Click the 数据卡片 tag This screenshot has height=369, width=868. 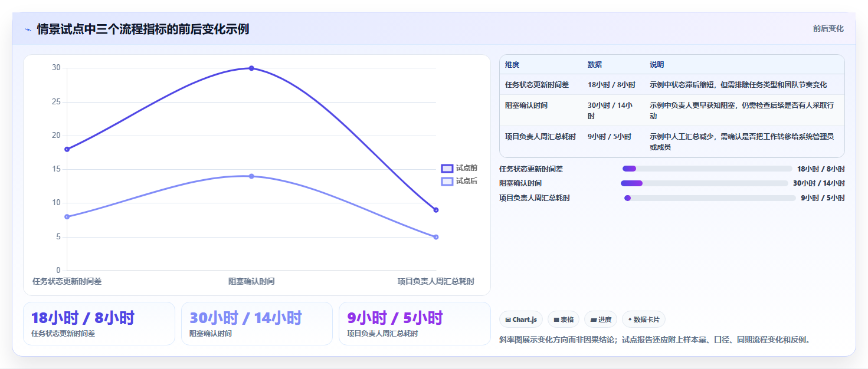click(644, 319)
